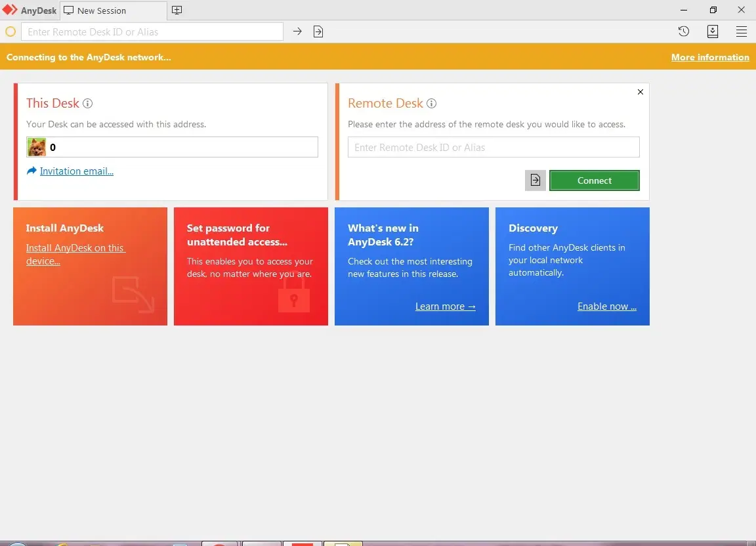
Task: Click the dog avatar thumbnail in This Desk
Action: [x=37, y=147]
